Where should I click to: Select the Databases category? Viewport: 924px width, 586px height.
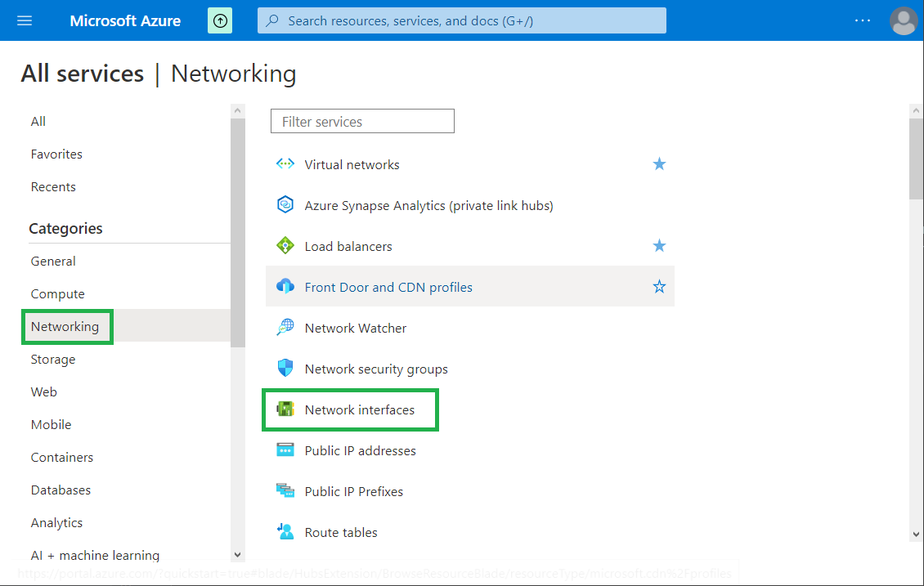click(61, 490)
